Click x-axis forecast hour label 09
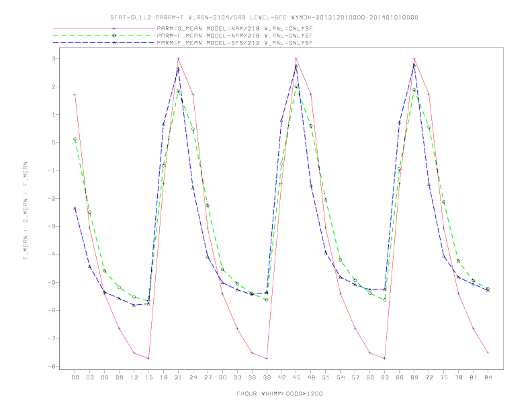The height and width of the screenshot is (411, 532). pos(119,377)
